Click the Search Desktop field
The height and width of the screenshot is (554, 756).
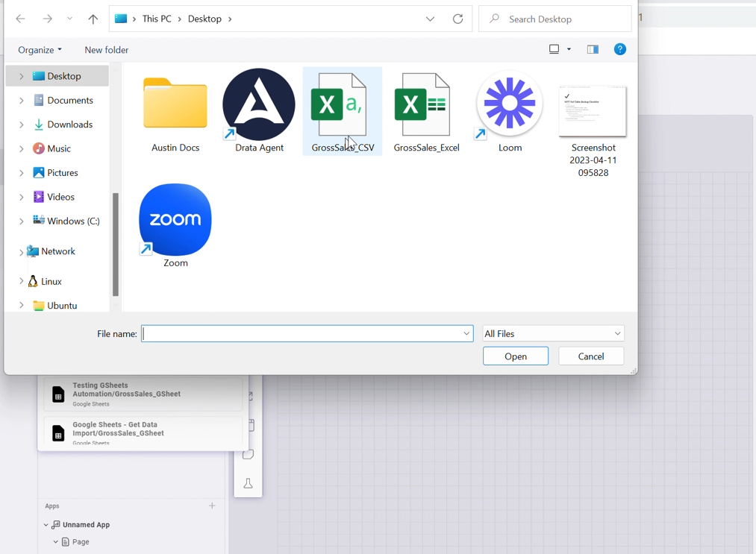tap(555, 19)
